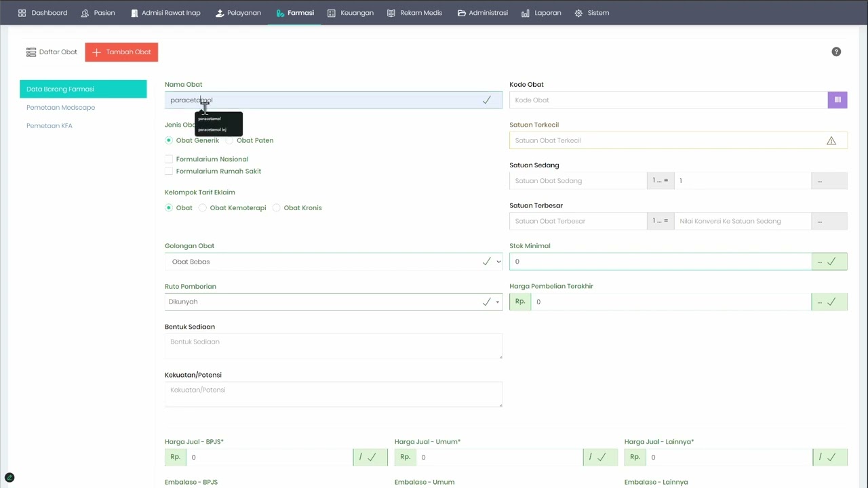The height and width of the screenshot is (488, 868).
Task: Select the Obat Kemoterapi radio button
Action: (x=203, y=208)
